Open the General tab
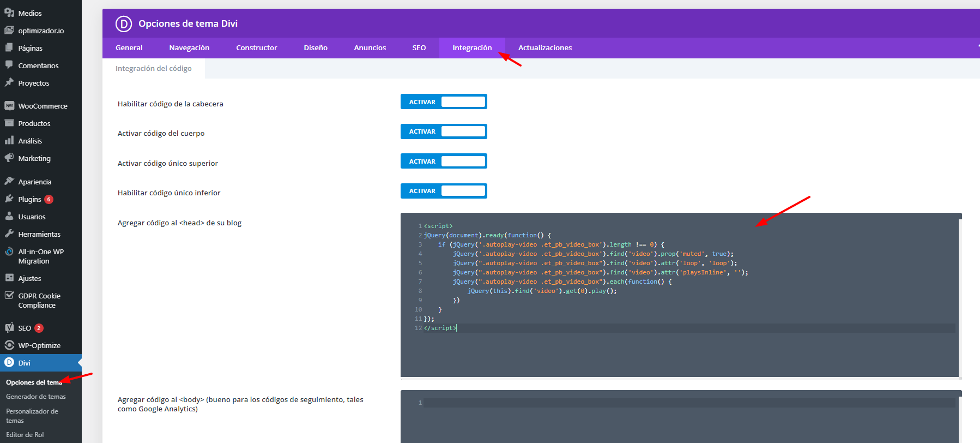 (129, 47)
